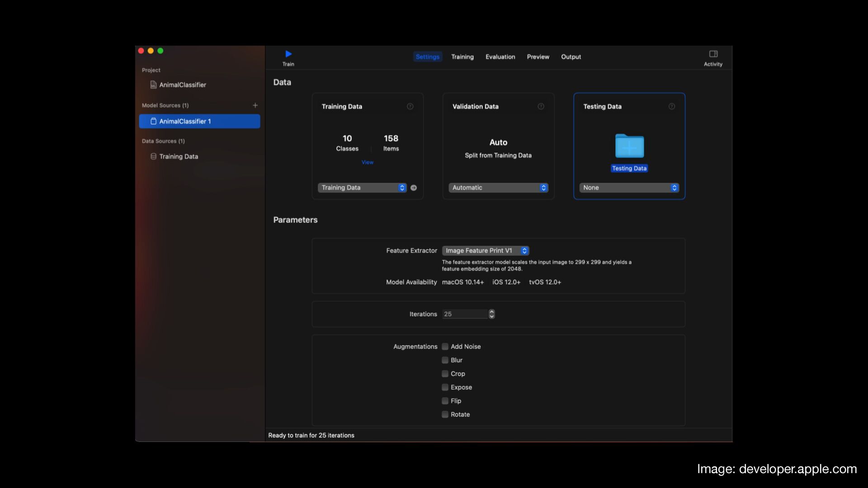
Task: Select AnimalClassifier 1 model source
Action: pos(199,121)
